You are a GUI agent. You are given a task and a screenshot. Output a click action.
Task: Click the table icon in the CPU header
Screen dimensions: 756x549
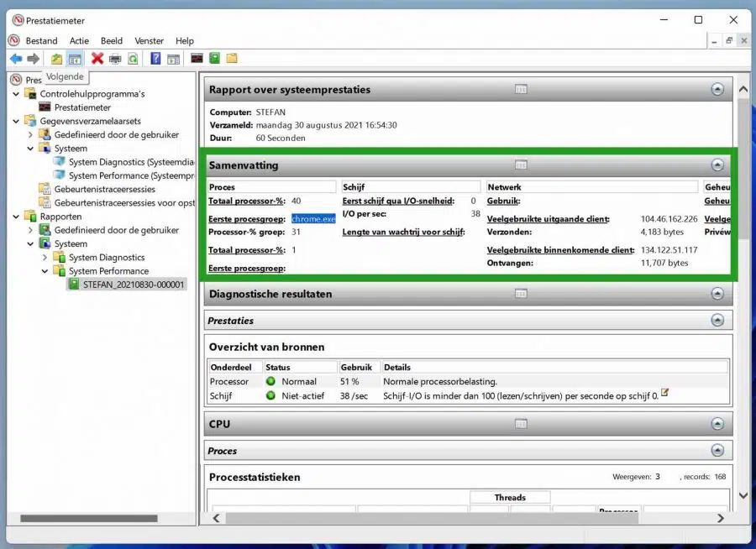(x=521, y=424)
